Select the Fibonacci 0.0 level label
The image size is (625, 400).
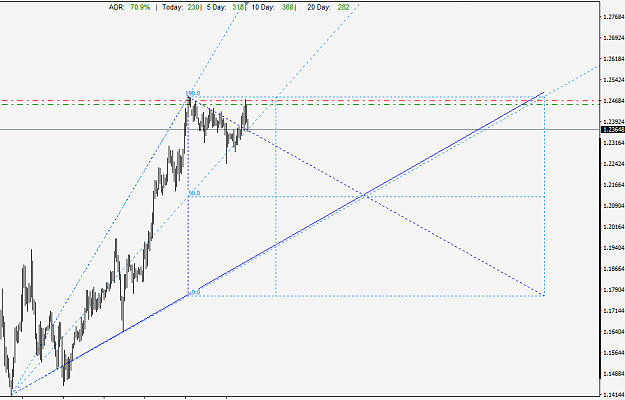(195, 292)
